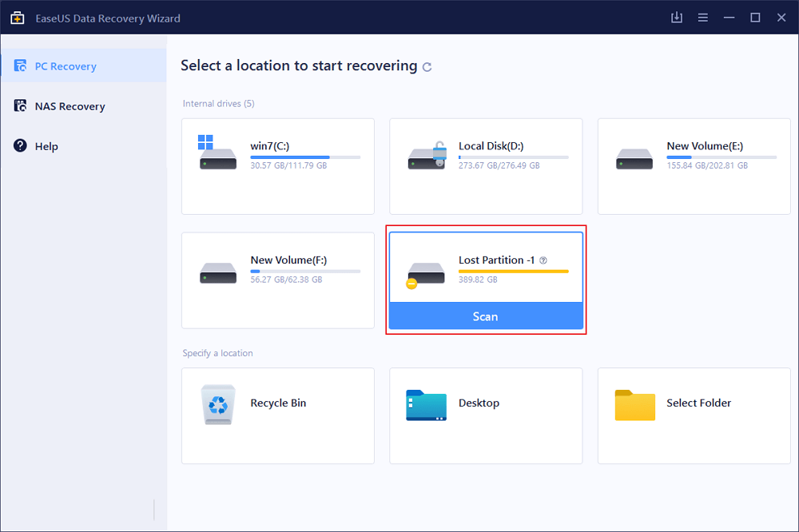
Task: Select the Desktop folder icon
Action: [426, 405]
